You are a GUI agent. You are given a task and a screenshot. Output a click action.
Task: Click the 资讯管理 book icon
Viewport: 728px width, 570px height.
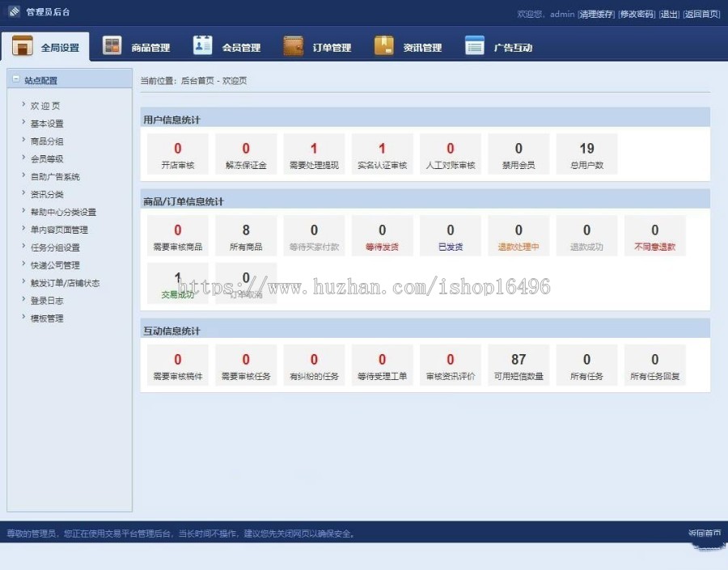384,46
